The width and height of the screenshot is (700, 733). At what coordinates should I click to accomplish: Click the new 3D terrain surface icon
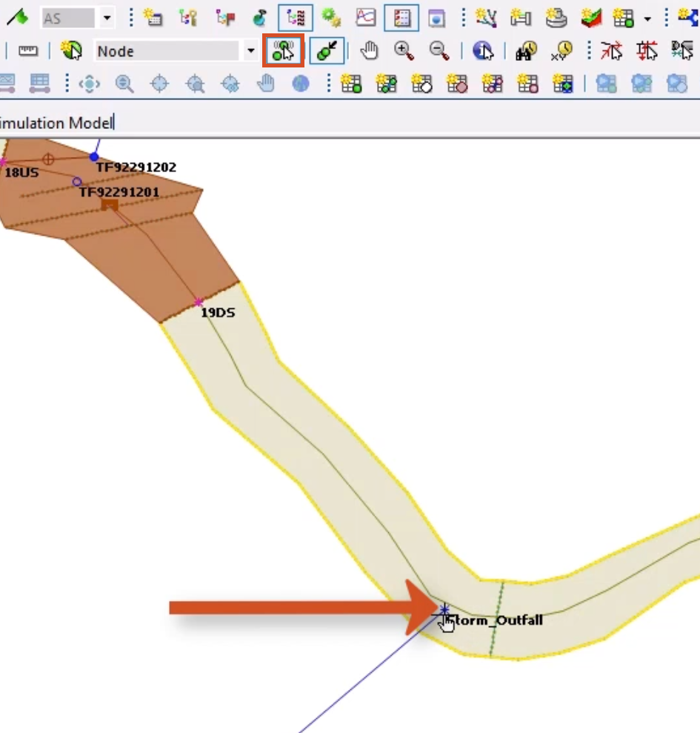click(x=591, y=18)
